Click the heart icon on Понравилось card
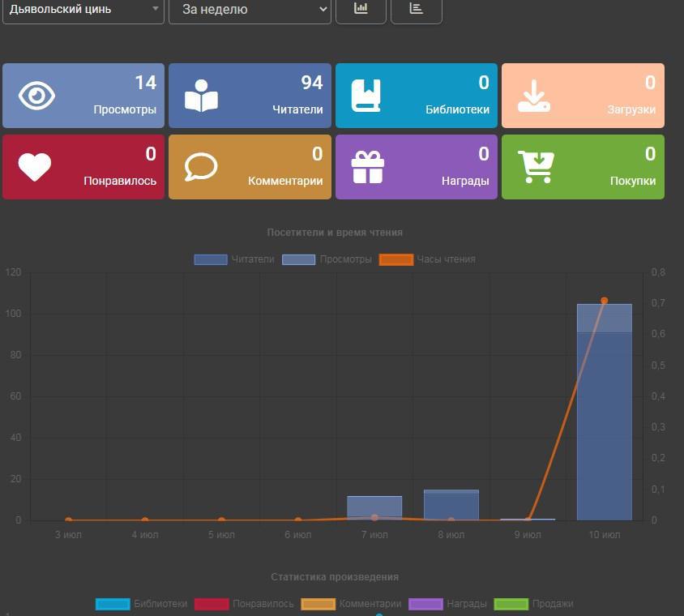The image size is (684, 616). point(35,167)
